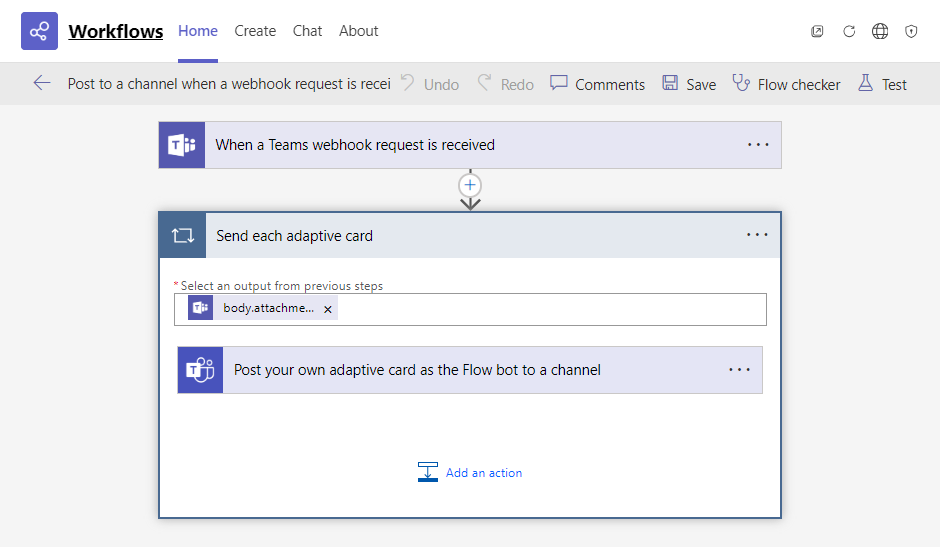Open the Workflows title link

pyautogui.click(x=116, y=31)
